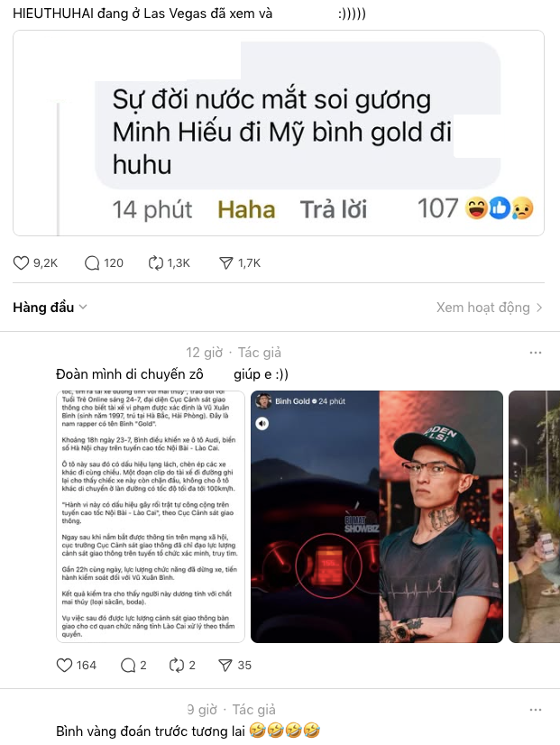The image size is (560, 745).
Task: Open more options on the 9 giờ reply
Action: click(x=536, y=709)
